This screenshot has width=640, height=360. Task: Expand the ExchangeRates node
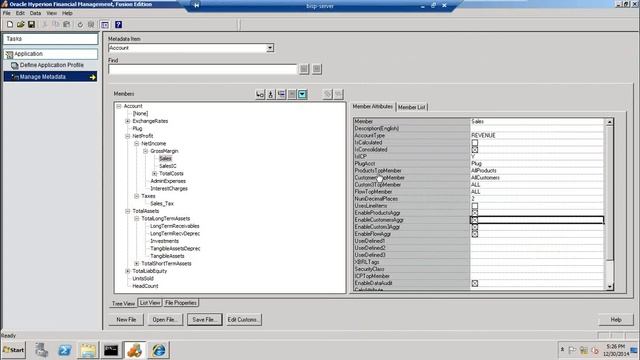pyautogui.click(x=128, y=121)
